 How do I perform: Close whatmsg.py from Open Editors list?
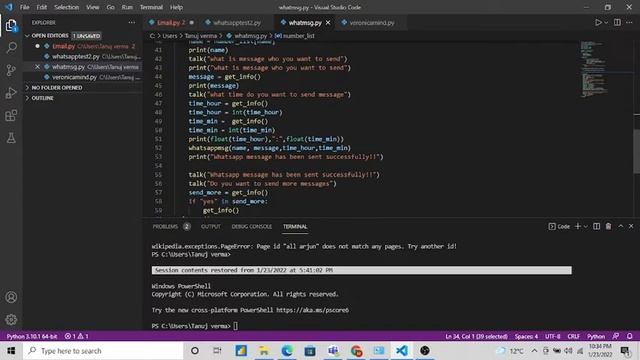pyautogui.click(x=38, y=67)
